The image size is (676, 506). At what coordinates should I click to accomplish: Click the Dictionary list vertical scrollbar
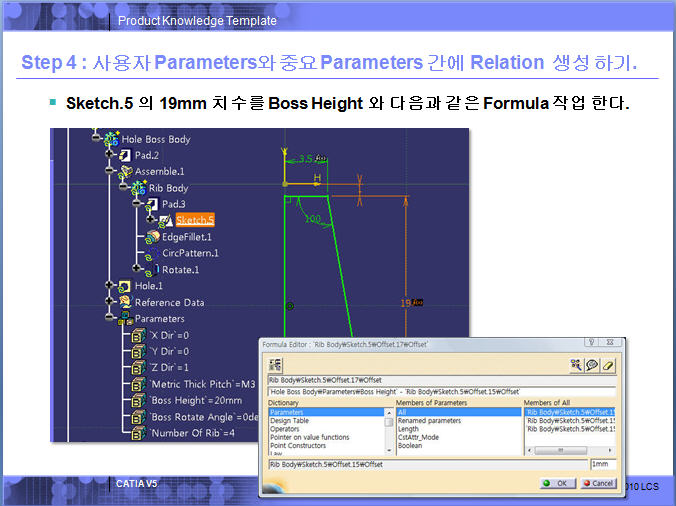click(389, 430)
